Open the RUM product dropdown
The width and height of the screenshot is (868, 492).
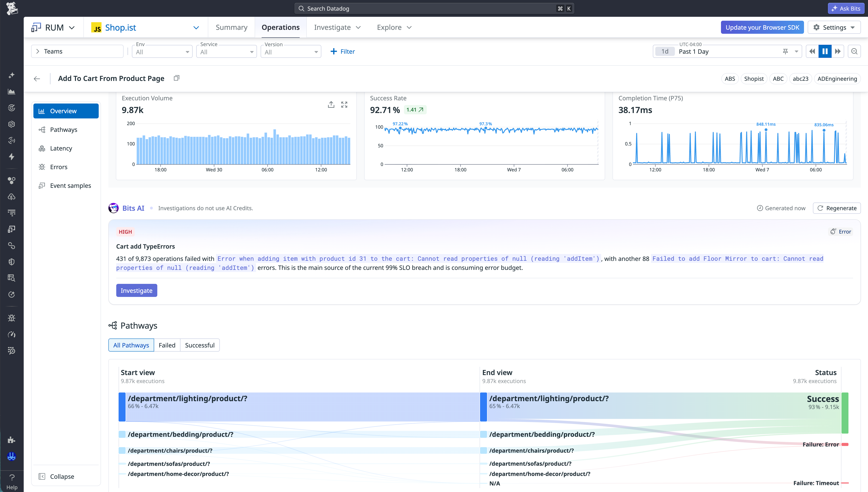tap(53, 27)
